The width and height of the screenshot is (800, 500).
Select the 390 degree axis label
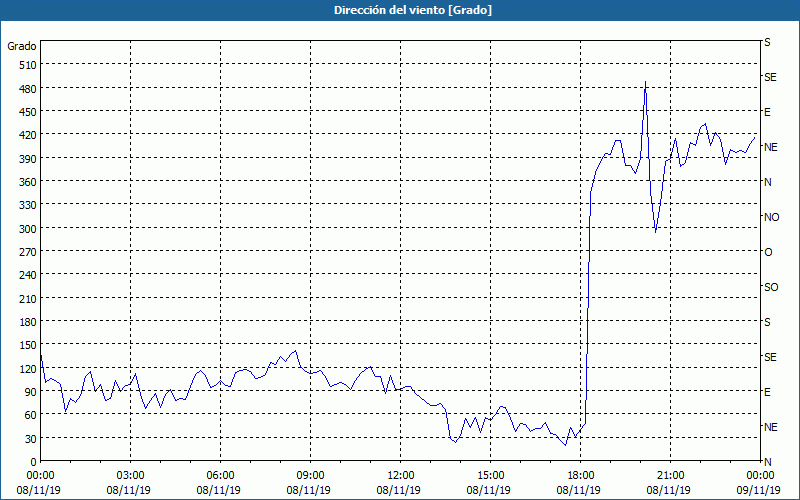click(28, 159)
